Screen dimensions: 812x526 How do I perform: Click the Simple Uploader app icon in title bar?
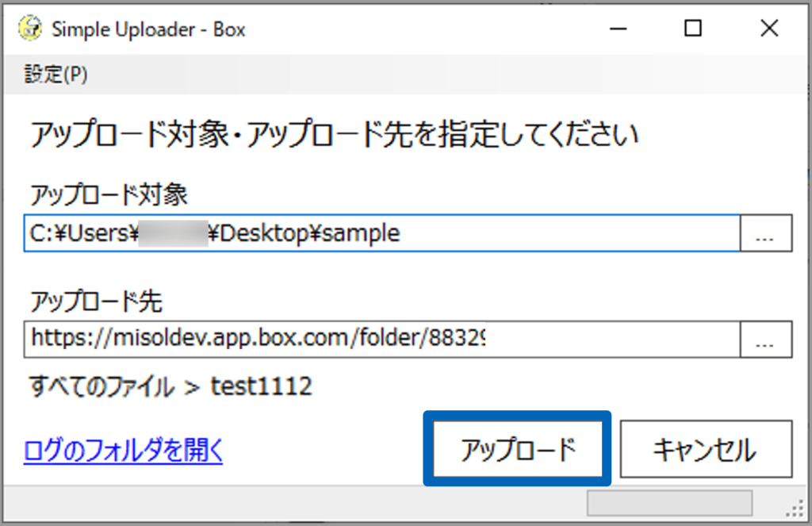tap(31, 29)
